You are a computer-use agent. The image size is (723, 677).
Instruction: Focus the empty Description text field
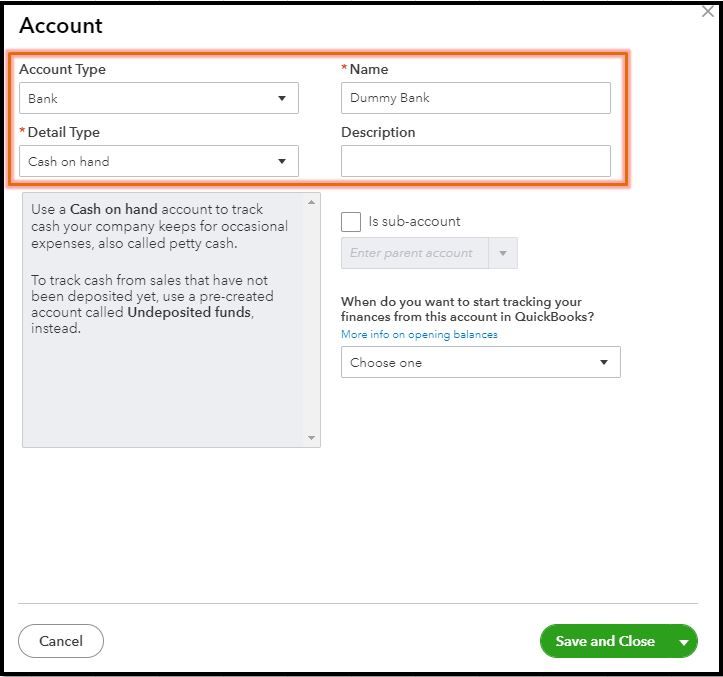tap(475, 161)
